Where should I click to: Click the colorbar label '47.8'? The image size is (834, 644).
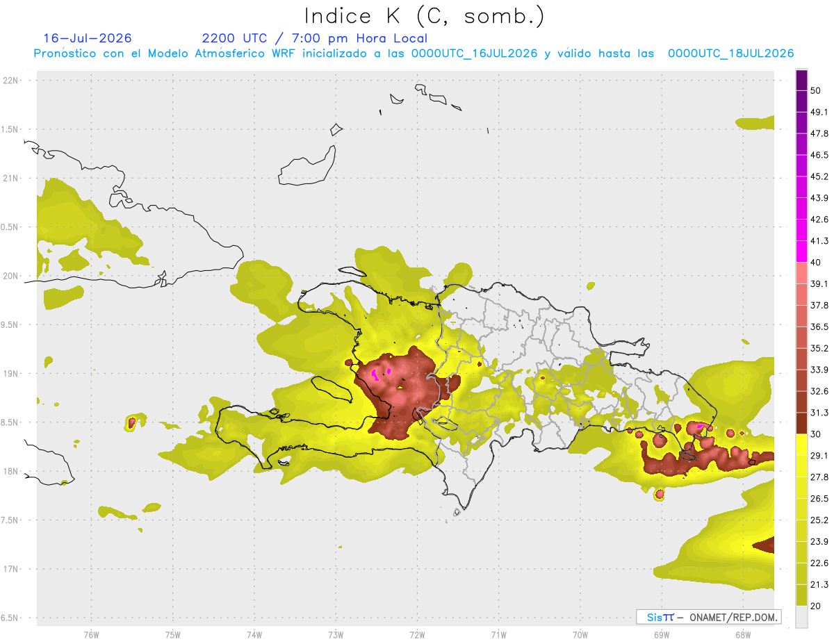click(819, 133)
